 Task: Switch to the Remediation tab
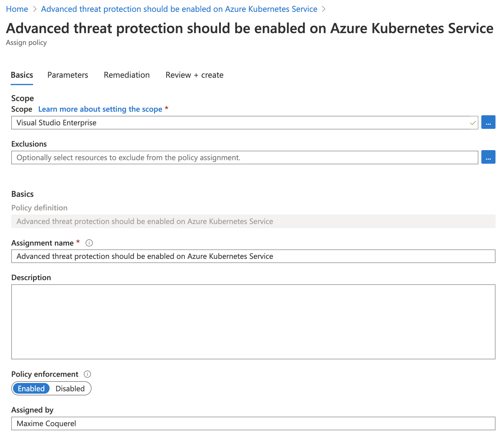pyautogui.click(x=126, y=75)
